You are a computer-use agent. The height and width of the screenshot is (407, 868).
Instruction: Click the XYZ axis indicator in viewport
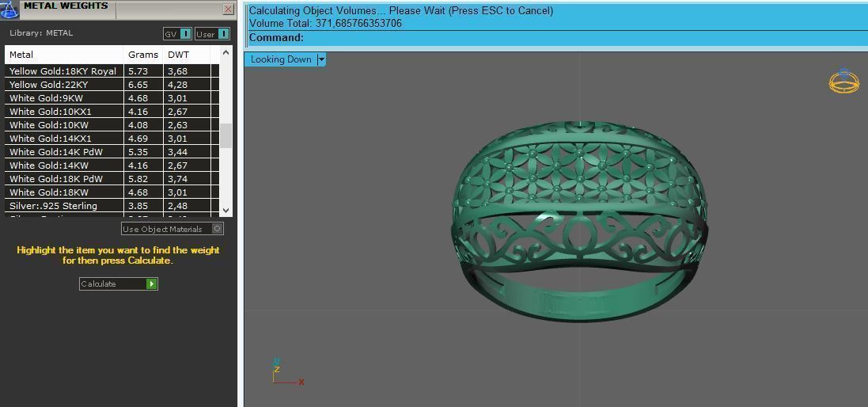pyautogui.click(x=288, y=371)
